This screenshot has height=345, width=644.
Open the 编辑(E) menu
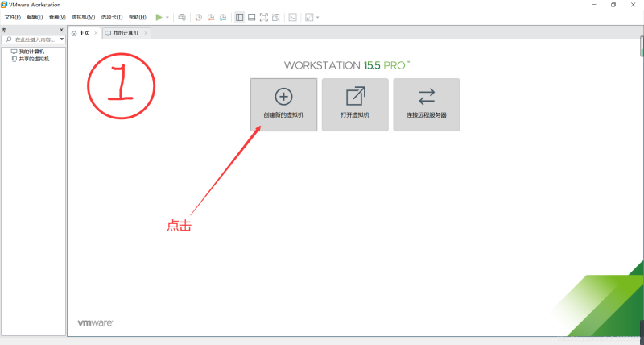pyautogui.click(x=35, y=17)
